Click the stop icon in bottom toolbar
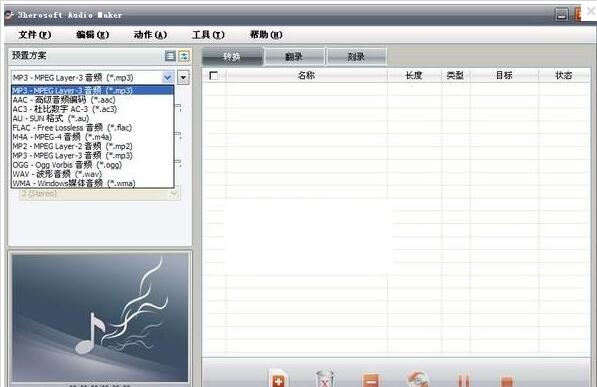The image size is (597, 387). [506, 381]
